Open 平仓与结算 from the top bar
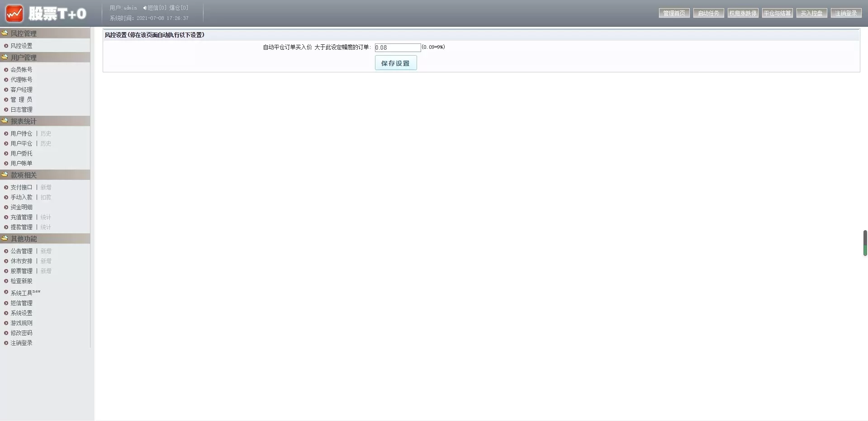 coord(777,13)
